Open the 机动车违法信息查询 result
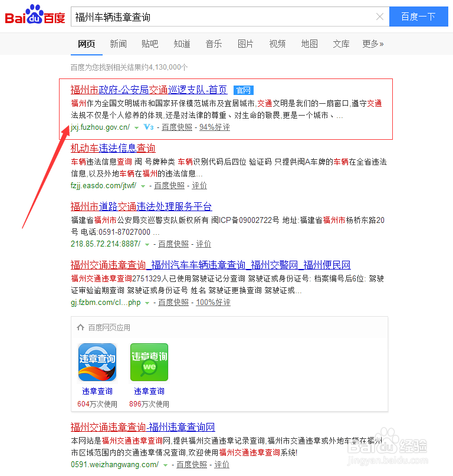Viewport: 453px width, 476px height. (x=113, y=148)
